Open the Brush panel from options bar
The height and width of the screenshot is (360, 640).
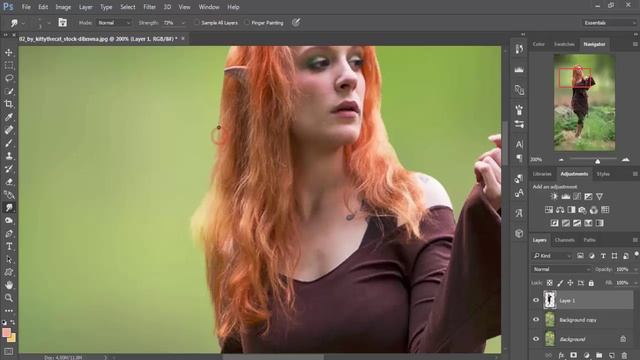[62, 22]
